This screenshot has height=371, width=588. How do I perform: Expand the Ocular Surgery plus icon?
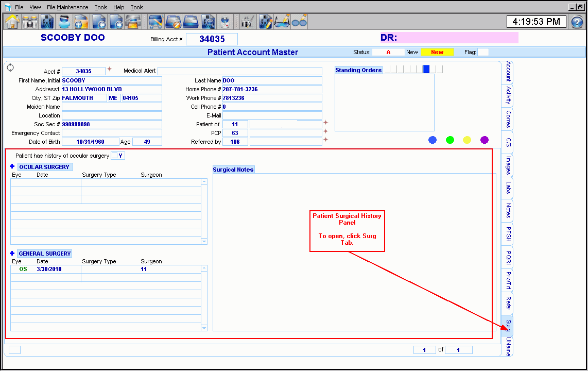point(12,166)
